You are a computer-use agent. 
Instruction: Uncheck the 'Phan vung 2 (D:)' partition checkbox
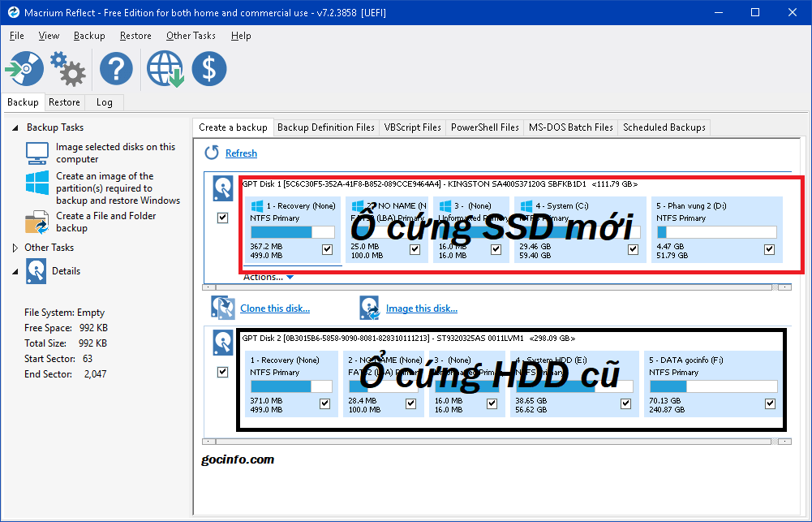(x=769, y=249)
